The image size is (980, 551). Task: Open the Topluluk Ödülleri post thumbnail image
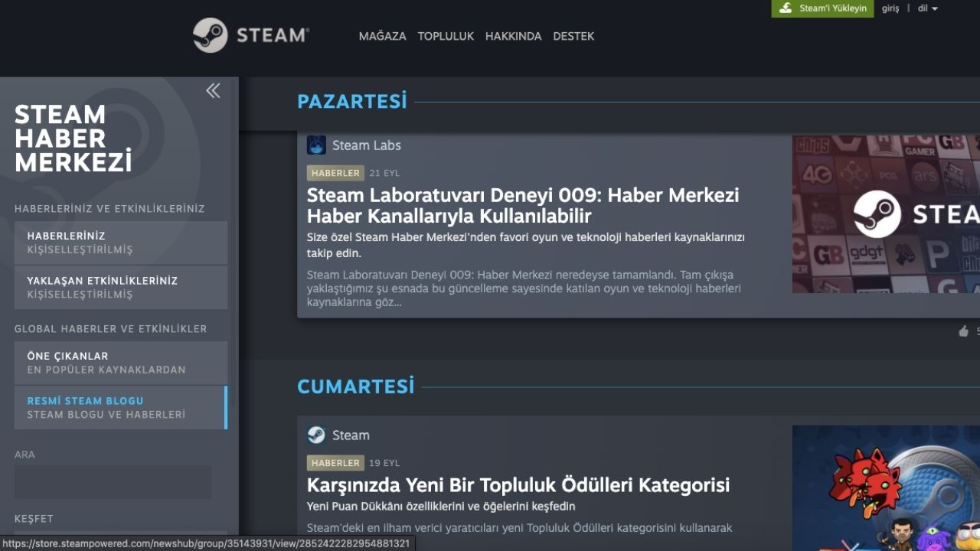[886, 488]
